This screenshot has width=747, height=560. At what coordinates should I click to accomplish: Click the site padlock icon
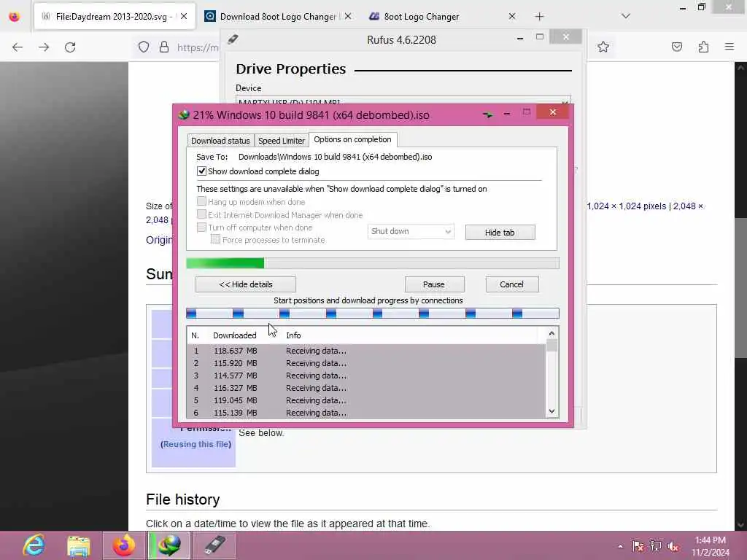pos(164,47)
